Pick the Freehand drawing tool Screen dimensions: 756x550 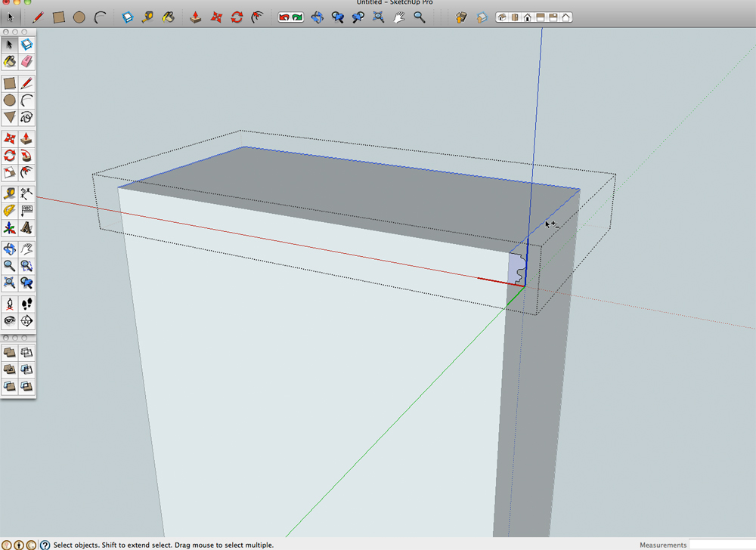(26, 117)
